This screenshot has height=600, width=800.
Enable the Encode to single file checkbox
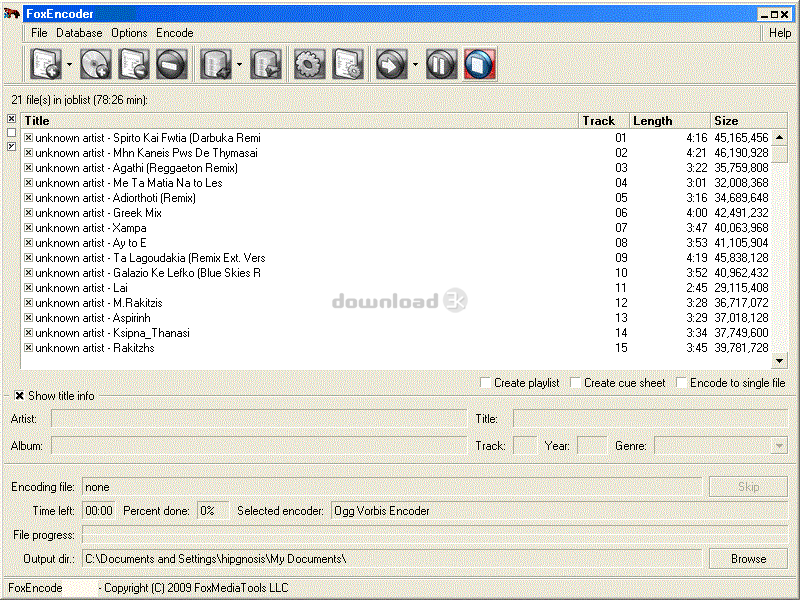pyautogui.click(x=681, y=383)
